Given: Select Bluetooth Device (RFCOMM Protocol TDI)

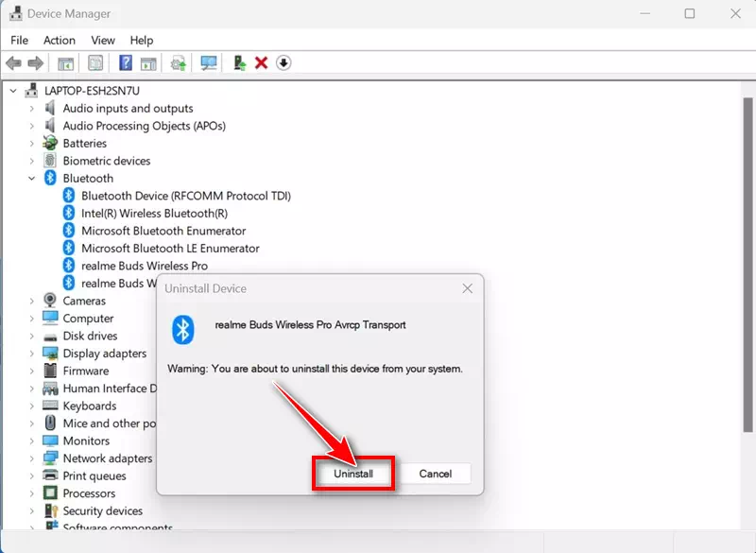Looking at the screenshot, I should point(186,196).
